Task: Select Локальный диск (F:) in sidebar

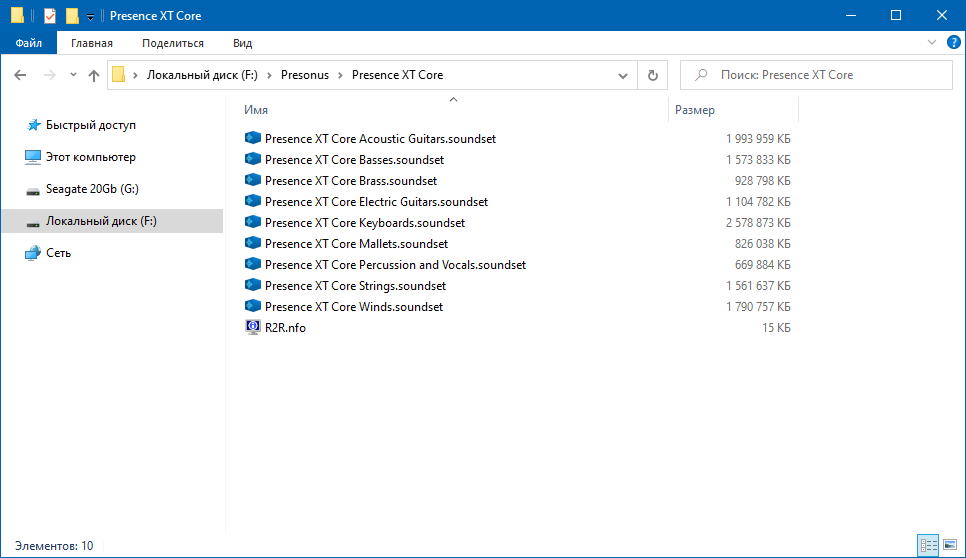Action: click(x=112, y=221)
